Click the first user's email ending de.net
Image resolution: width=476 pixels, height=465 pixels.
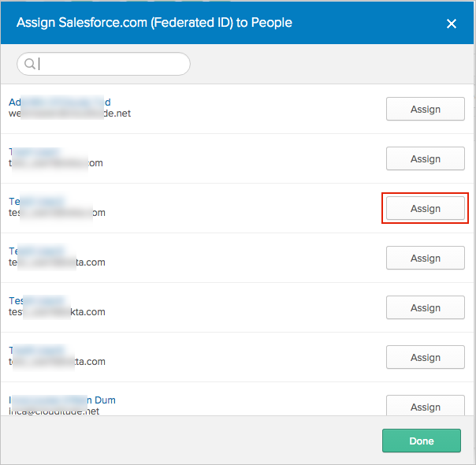69,113
